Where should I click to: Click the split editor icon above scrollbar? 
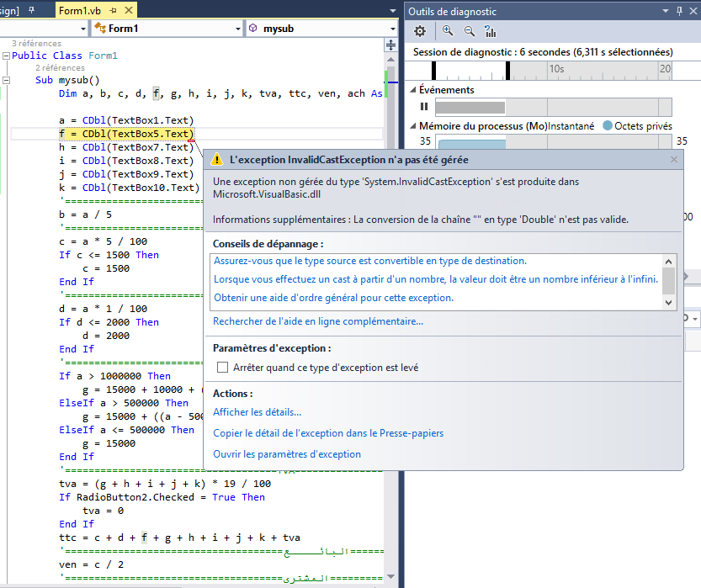[x=390, y=45]
